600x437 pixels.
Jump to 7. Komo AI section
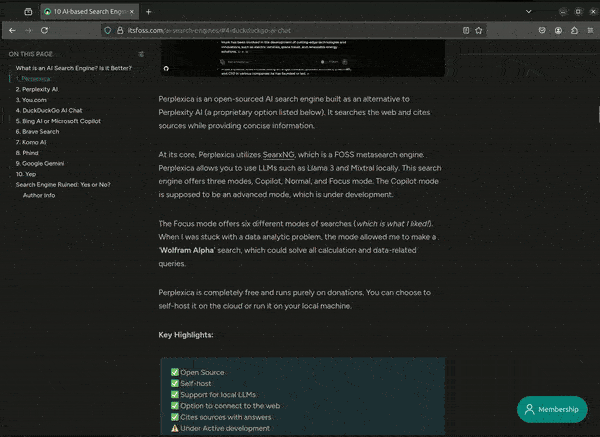[31, 142]
